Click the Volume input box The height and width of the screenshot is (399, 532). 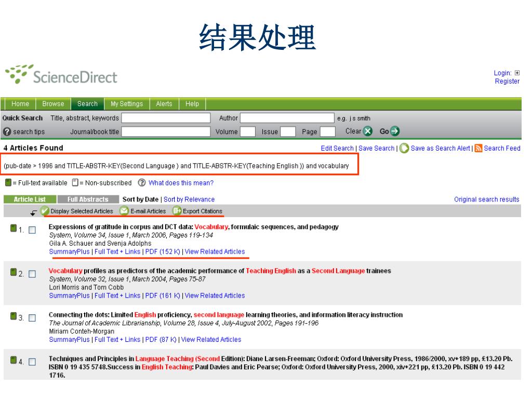(x=248, y=131)
